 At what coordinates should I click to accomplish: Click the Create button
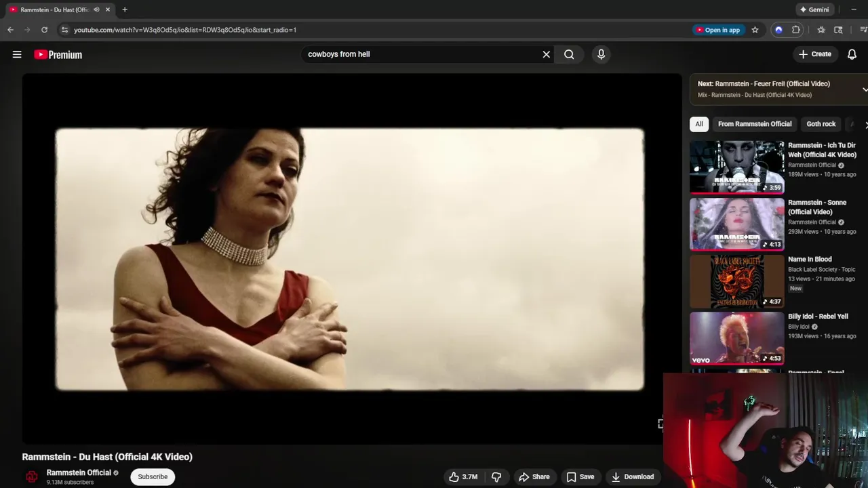[814, 54]
